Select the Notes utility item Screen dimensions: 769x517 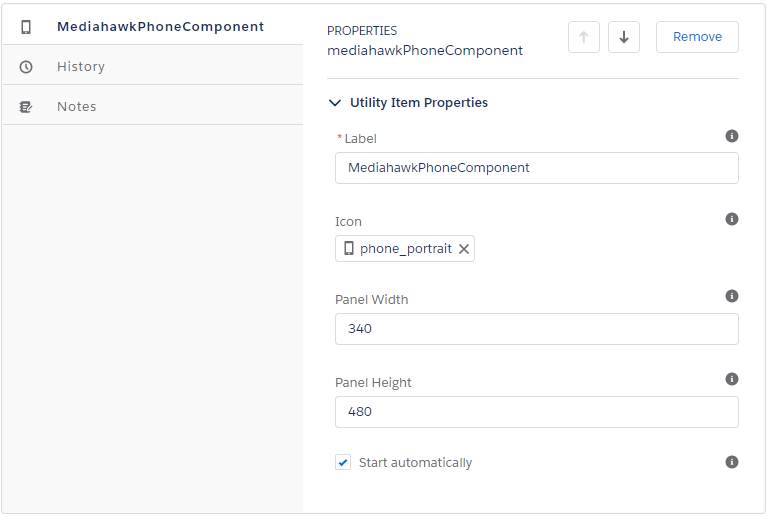153,106
